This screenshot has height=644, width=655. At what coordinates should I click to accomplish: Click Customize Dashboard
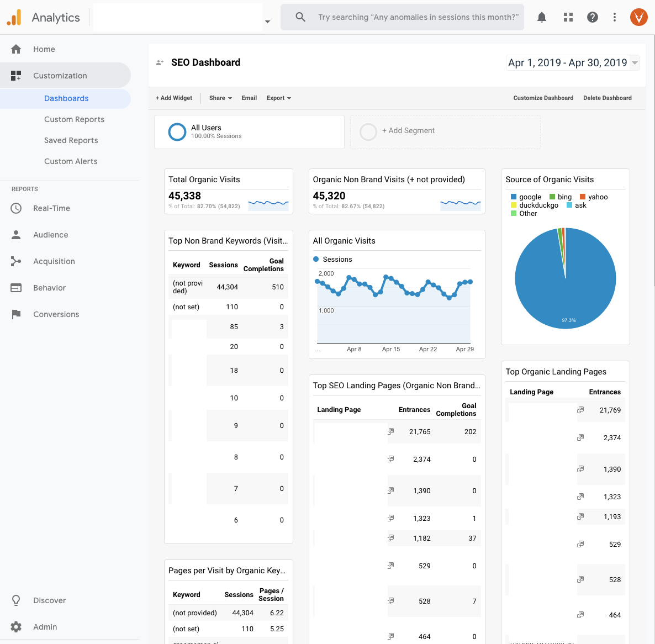click(543, 98)
